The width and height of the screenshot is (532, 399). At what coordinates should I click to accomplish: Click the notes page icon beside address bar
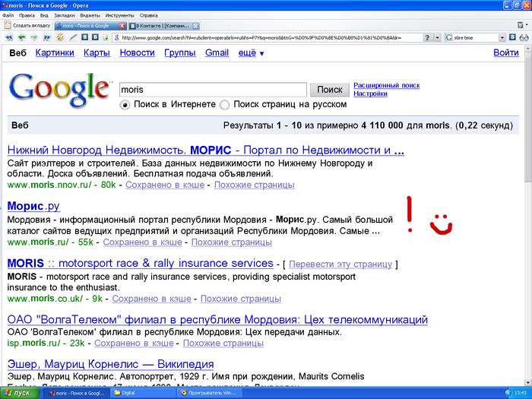[106, 37]
